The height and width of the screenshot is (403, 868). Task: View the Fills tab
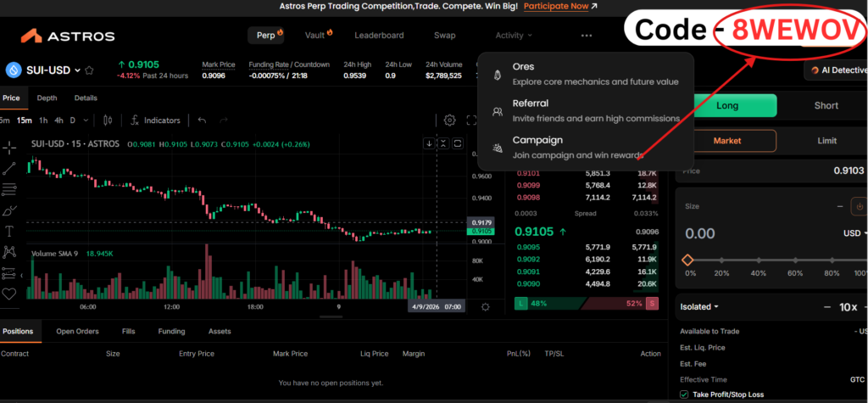pyautogui.click(x=129, y=332)
